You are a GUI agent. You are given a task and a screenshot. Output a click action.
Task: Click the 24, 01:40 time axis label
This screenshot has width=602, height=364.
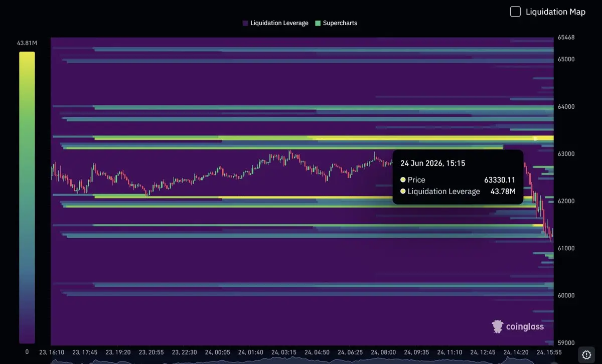coord(251,352)
